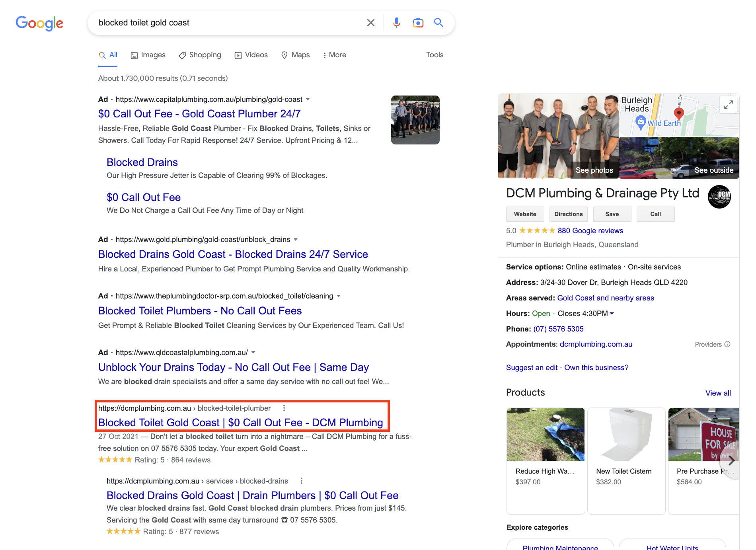The width and height of the screenshot is (756, 550).
Task: Switch to the Images tab
Action: tap(148, 55)
